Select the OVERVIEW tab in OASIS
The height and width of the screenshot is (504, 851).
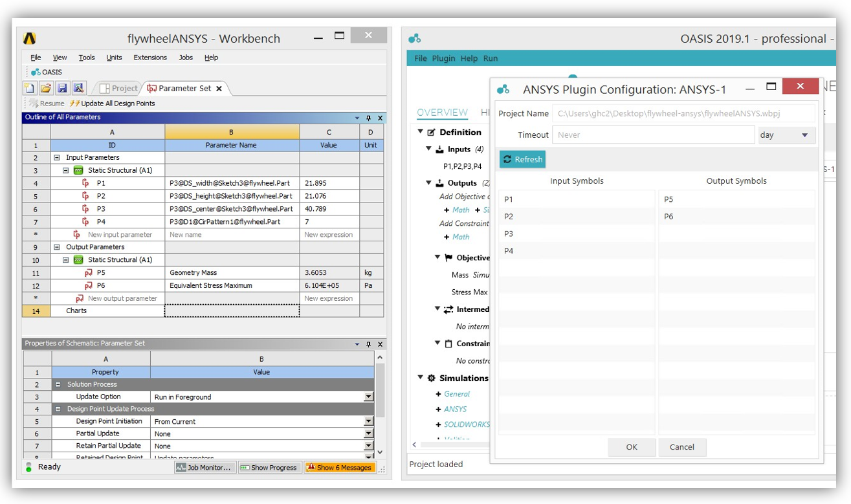pyautogui.click(x=442, y=113)
